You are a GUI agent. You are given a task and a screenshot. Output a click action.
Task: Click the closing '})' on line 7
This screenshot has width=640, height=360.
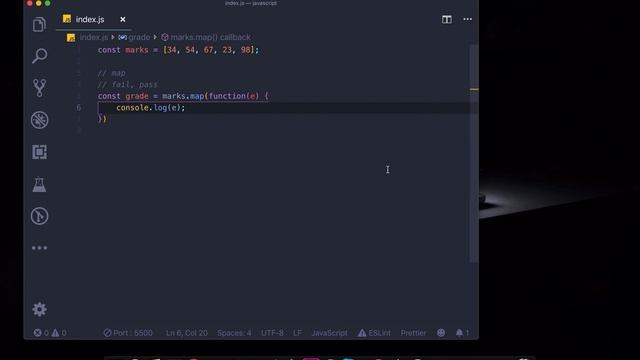[102, 119]
